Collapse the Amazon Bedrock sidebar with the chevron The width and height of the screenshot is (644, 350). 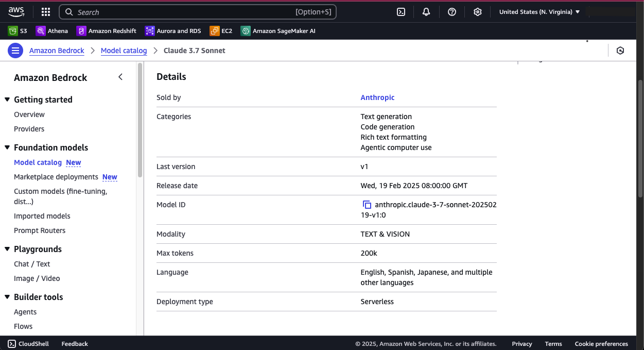pyautogui.click(x=120, y=77)
